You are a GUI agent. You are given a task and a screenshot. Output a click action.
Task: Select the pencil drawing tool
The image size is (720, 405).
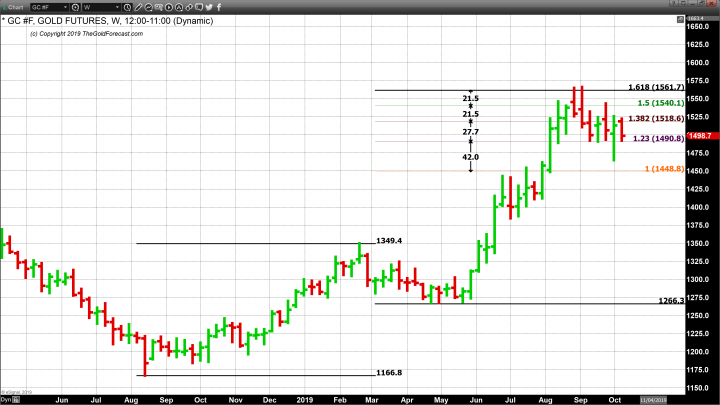pos(139,7)
